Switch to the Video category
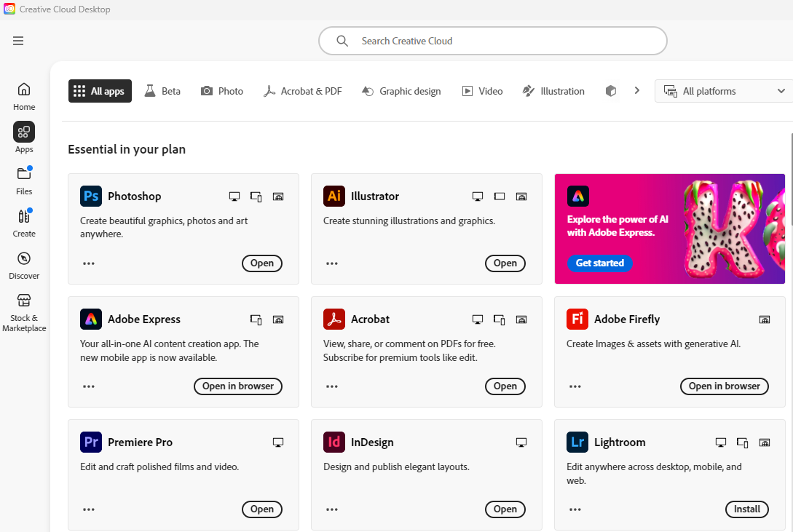 [x=483, y=91]
